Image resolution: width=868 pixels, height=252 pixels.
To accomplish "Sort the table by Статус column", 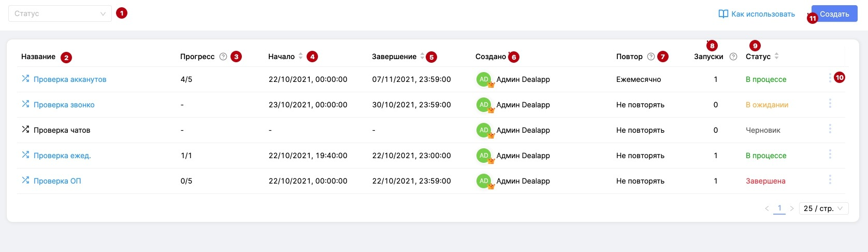I will pyautogui.click(x=776, y=57).
